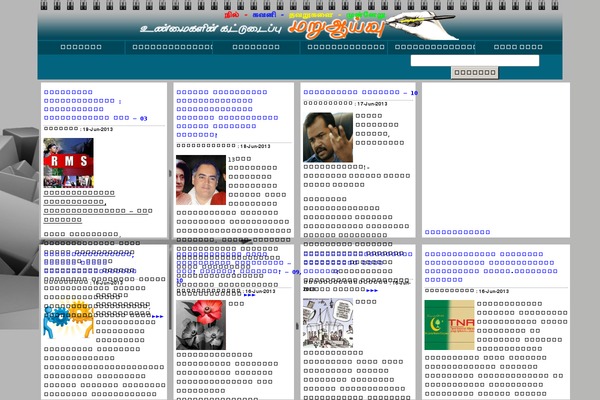Click the "18-Jun-2013" date above Rajiv Gandhi photo
The image size is (600, 400).
255,146
